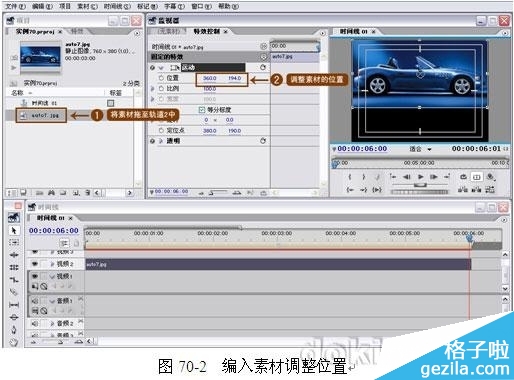
Task: Select the Rate Stretch tool
Action: point(14,280)
